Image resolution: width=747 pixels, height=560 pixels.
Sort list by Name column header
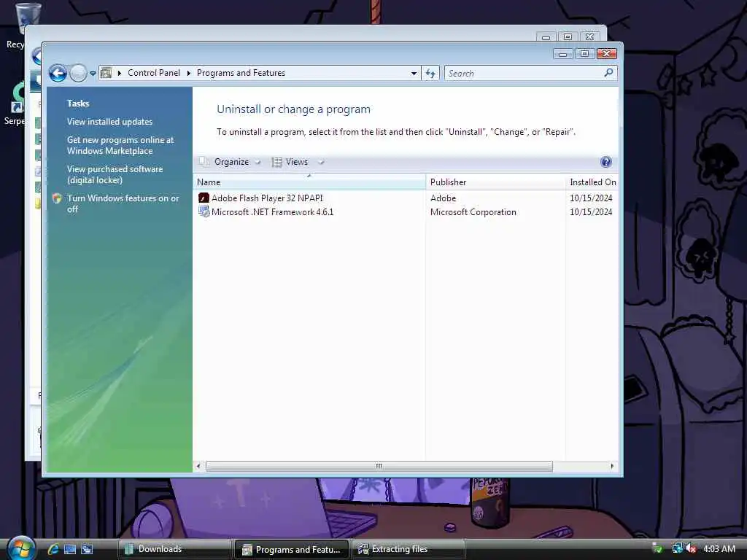click(x=309, y=182)
